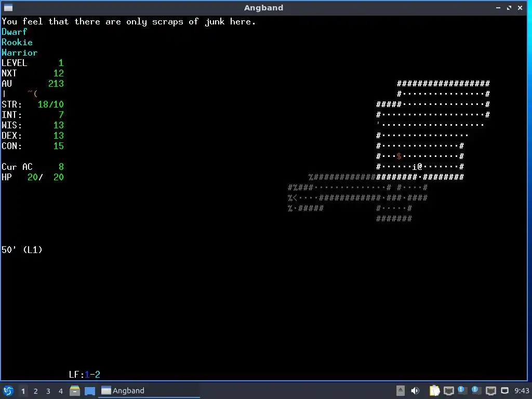Select the Angband taskbar window entry
Image resolution: width=532 pixels, height=399 pixels.
click(x=149, y=391)
